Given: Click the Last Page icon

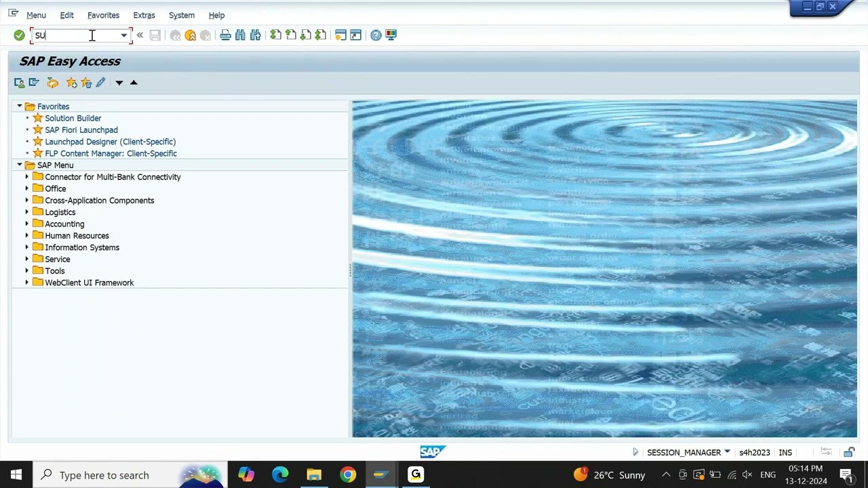Looking at the screenshot, I should coord(320,35).
